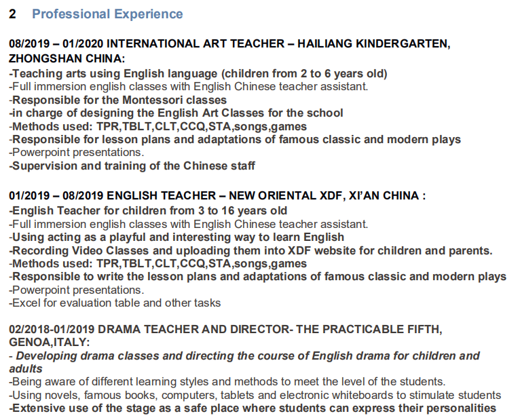Click the 'Recording Video Classes and uploading' line
Image resolution: width=520 pixels, height=420 pixels.
250,250
